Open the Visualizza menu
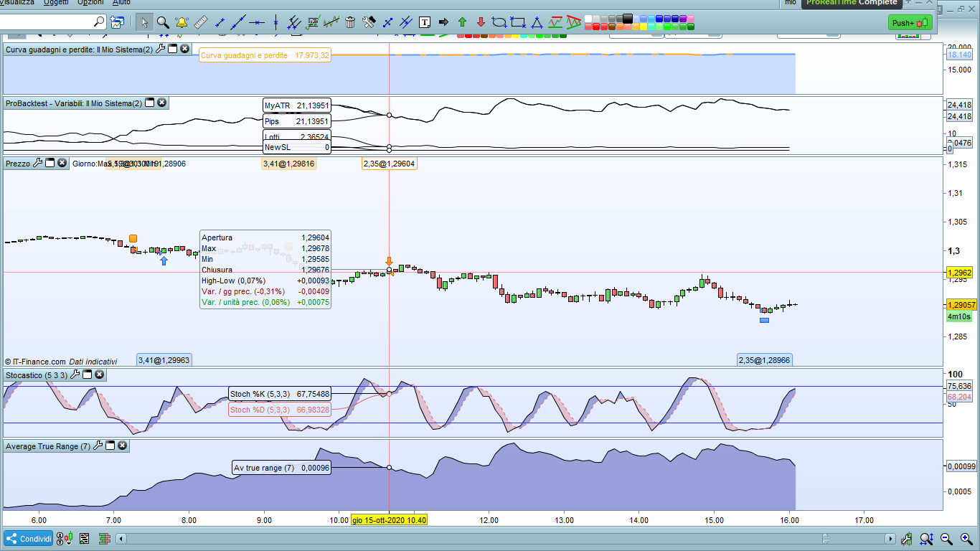 pos(16,3)
